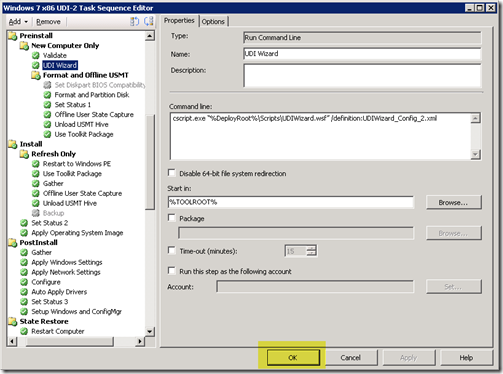This screenshot has height=374, width=503.
Task: Click check icon beside Apply Windows Settings
Action: point(24,262)
